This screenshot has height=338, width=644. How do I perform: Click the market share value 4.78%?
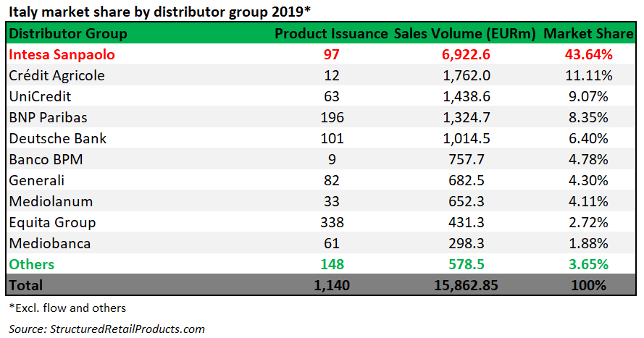coord(588,159)
